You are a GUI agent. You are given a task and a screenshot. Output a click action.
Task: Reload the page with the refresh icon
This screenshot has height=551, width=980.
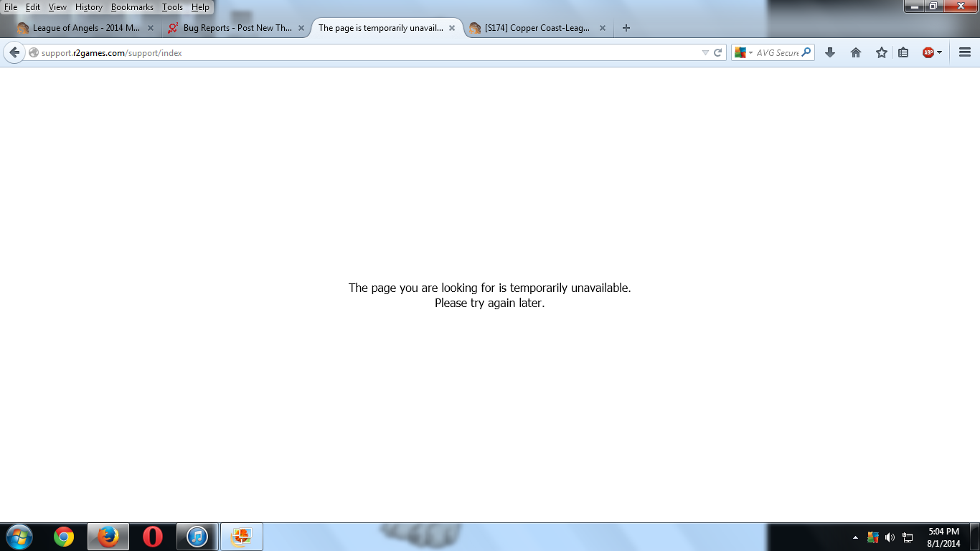click(x=717, y=52)
